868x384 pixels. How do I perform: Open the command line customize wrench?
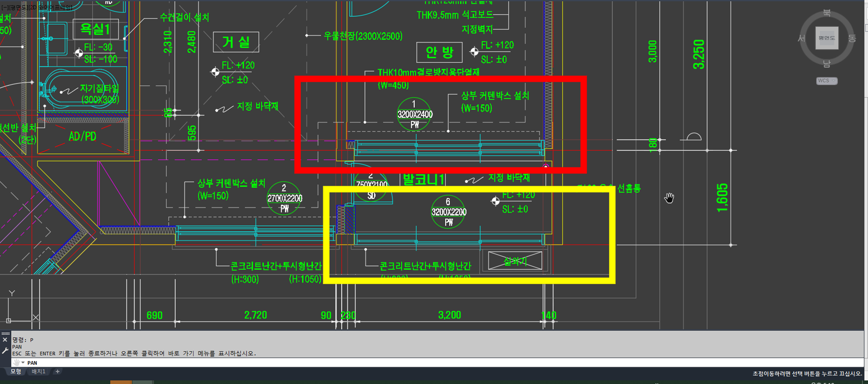[5, 351]
